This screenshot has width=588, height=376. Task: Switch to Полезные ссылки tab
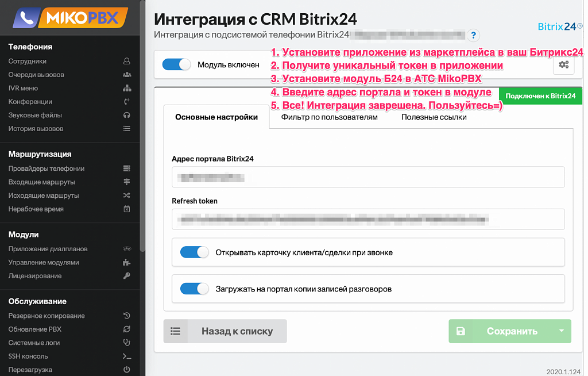(x=434, y=117)
